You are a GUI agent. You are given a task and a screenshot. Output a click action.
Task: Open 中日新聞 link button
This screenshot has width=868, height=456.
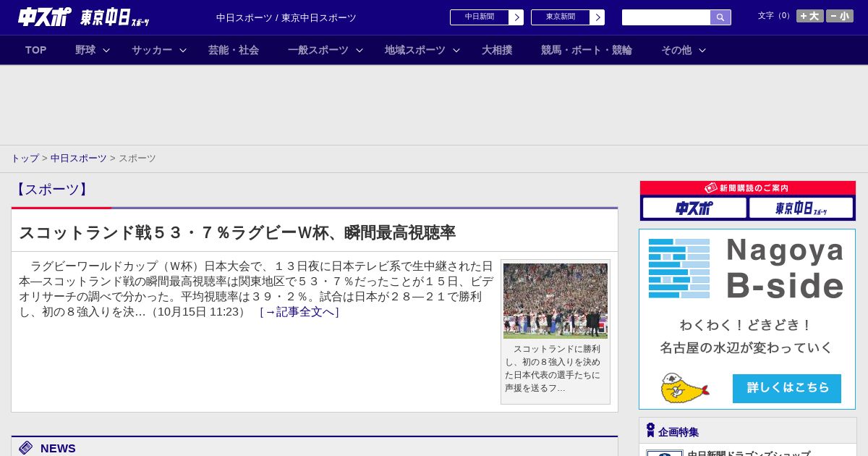coord(480,17)
